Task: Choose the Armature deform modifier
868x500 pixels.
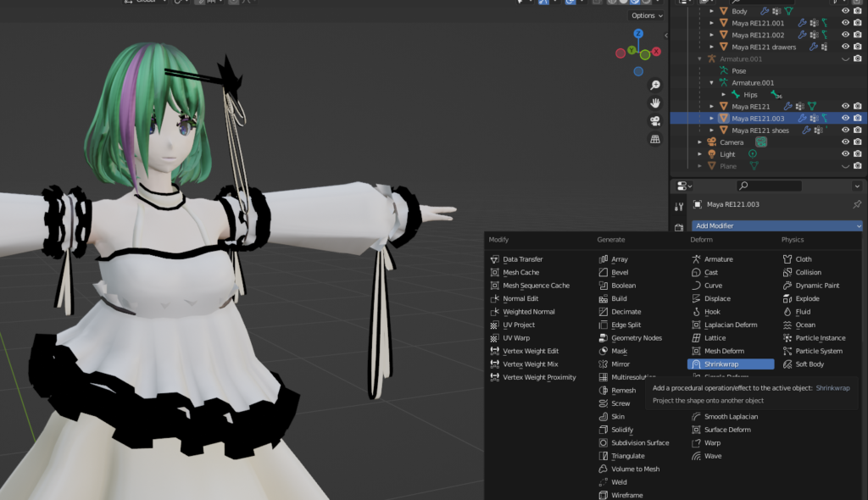Action: tap(712, 259)
